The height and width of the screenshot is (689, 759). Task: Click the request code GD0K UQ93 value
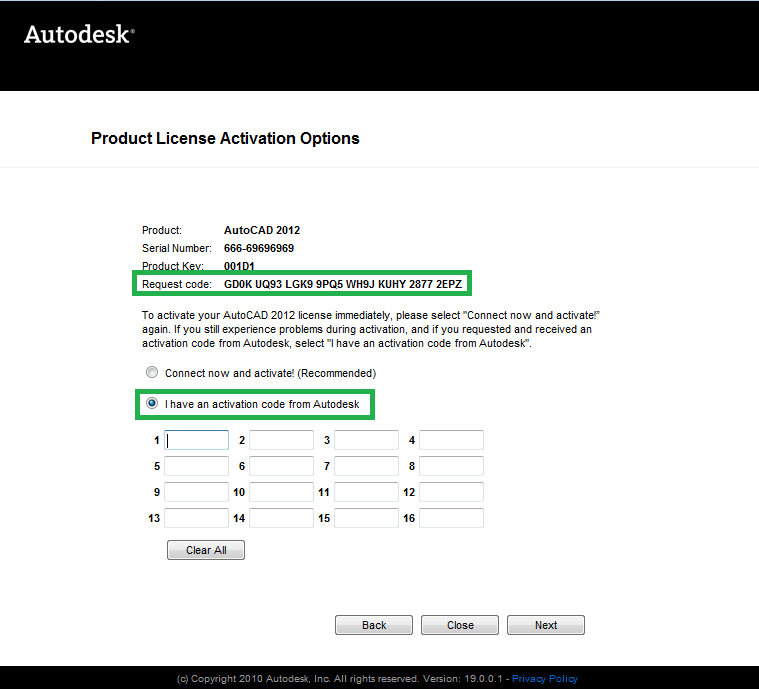point(343,284)
